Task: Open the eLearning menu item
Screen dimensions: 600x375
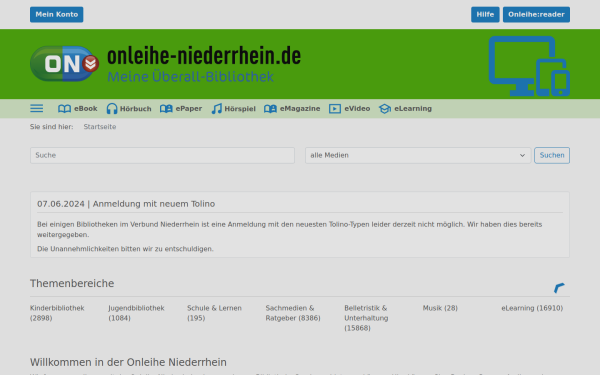Action: 405,109
